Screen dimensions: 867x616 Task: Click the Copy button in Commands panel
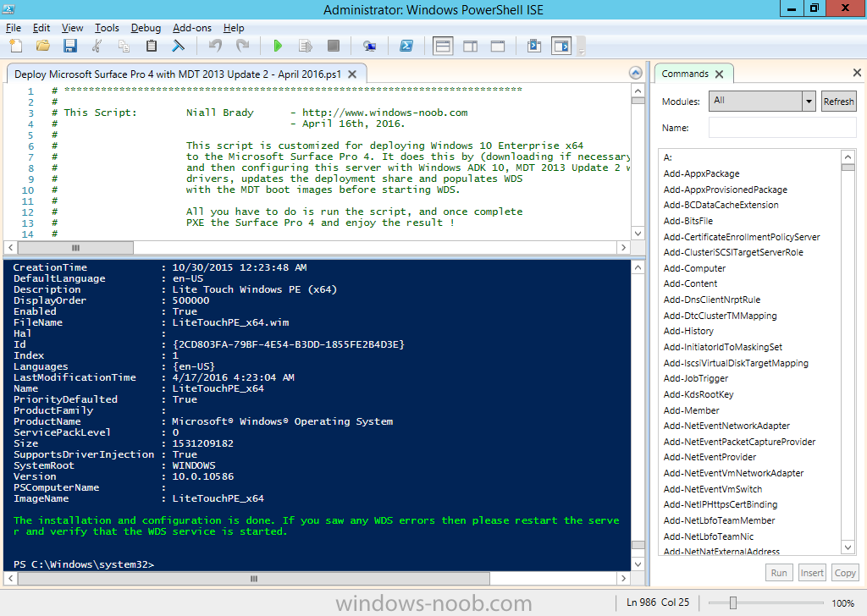coord(845,573)
